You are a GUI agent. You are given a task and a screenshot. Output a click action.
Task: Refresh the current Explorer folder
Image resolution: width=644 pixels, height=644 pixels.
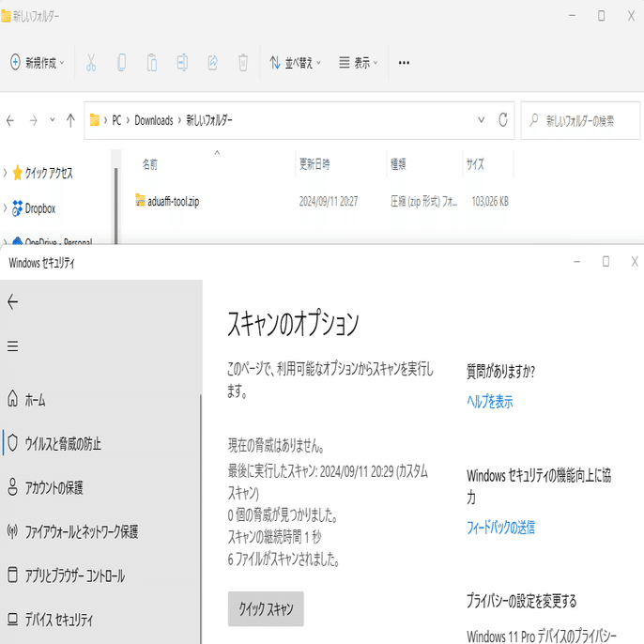click(x=503, y=120)
